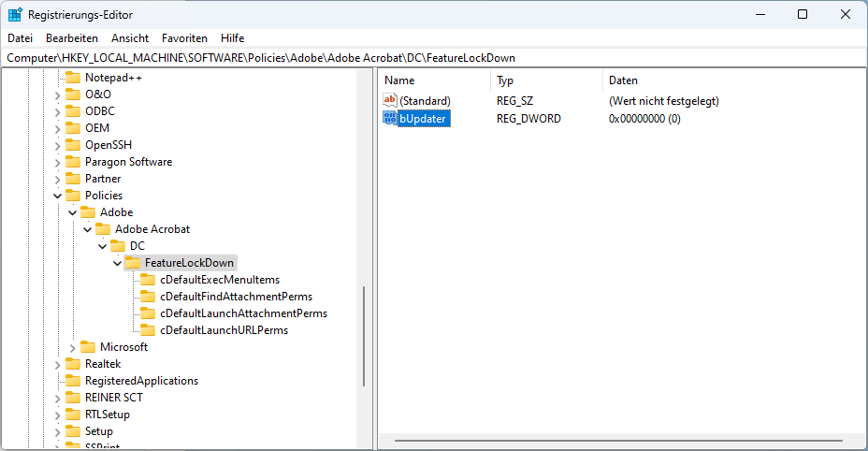868x451 pixels.
Task: Expand the OpenSSH registry key
Action: (58, 145)
